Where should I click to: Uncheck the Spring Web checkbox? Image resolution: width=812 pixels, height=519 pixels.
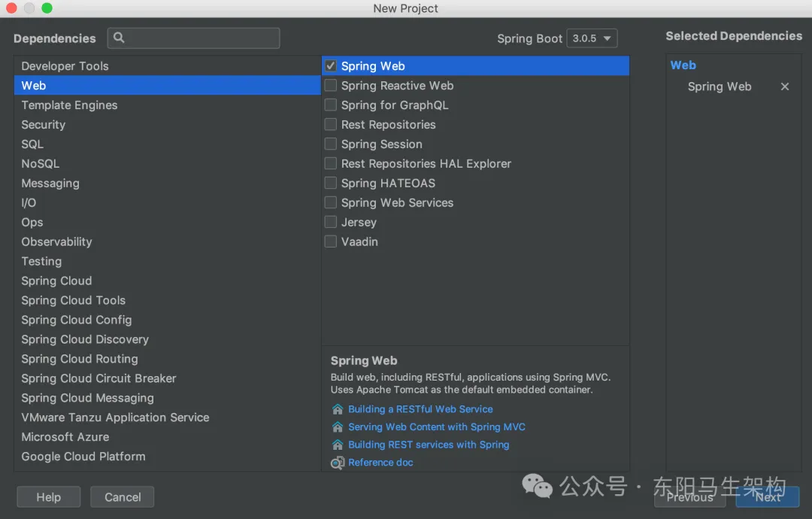(331, 66)
